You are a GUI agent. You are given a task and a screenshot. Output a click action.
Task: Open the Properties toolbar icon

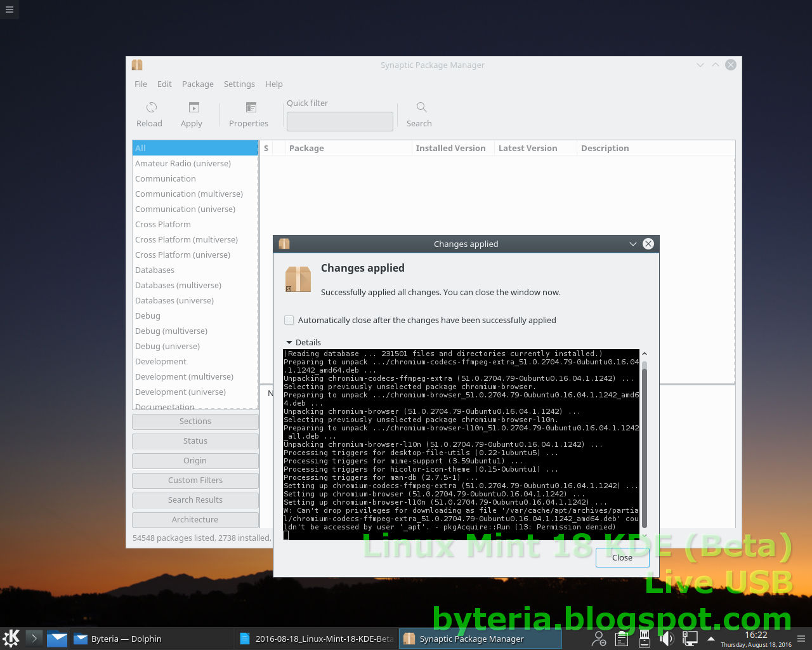tap(251, 107)
